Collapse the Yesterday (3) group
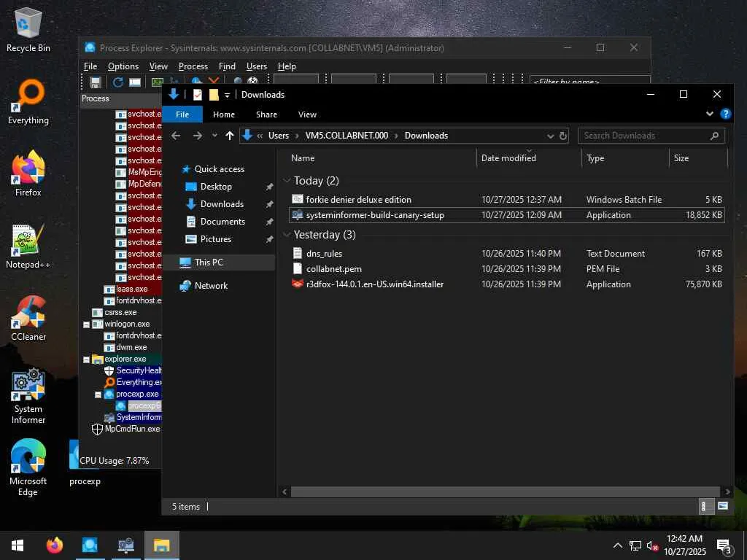Image resolution: width=747 pixels, height=560 pixels. click(x=287, y=235)
